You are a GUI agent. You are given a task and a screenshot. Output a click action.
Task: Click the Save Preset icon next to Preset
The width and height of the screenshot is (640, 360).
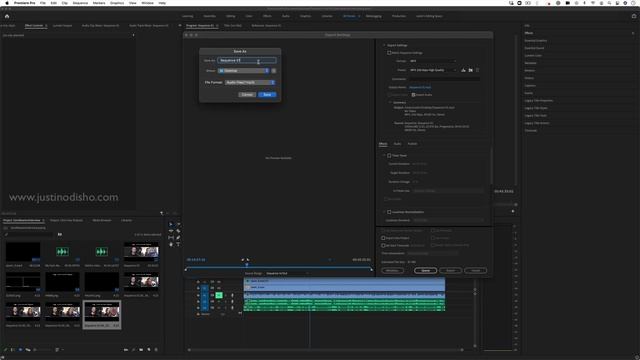coord(463,70)
